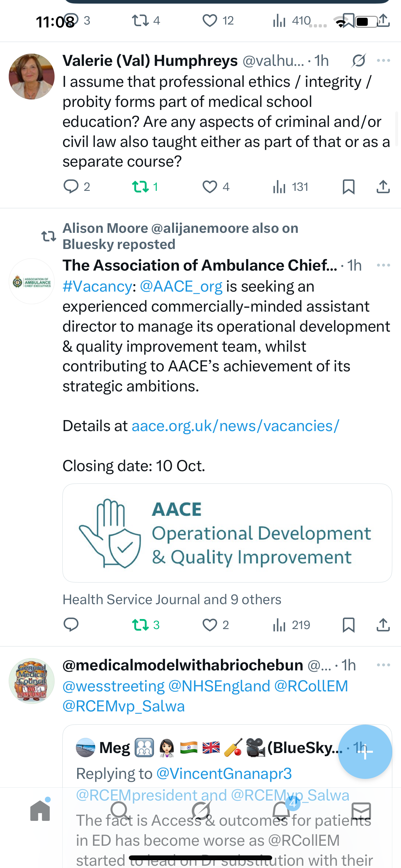
Task: View Valerie Humphreys' profile picture
Action: (32, 77)
